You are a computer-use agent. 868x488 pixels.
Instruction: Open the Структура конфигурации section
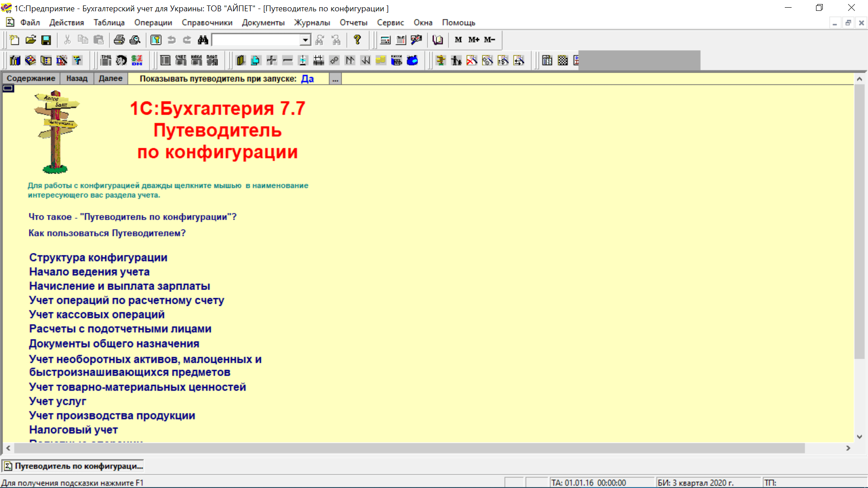[x=98, y=258]
